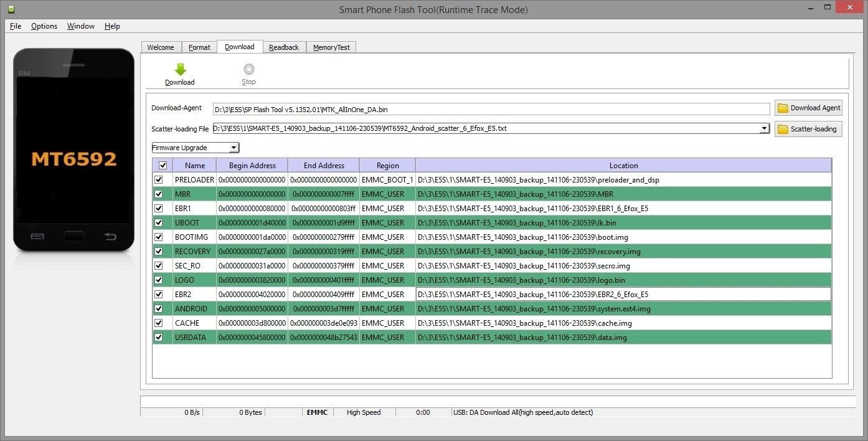Uncheck the SEC_RO partition checkbox

point(159,265)
